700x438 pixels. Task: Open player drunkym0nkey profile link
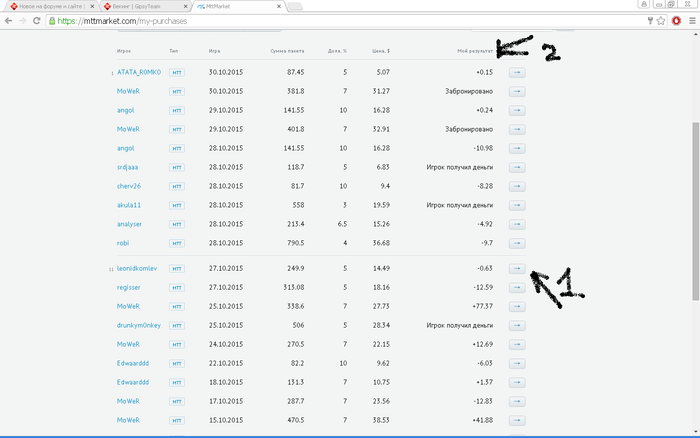click(x=139, y=325)
